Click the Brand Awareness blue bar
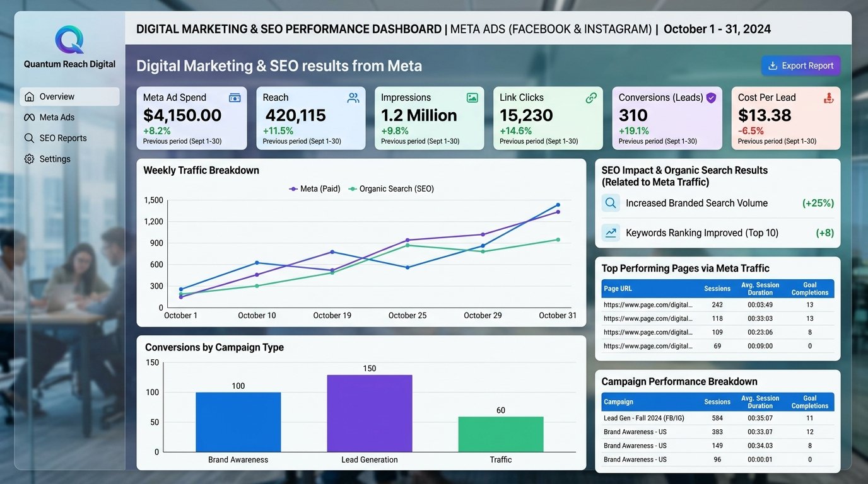This screenshot has height=484, width=868. click(238, 422)
